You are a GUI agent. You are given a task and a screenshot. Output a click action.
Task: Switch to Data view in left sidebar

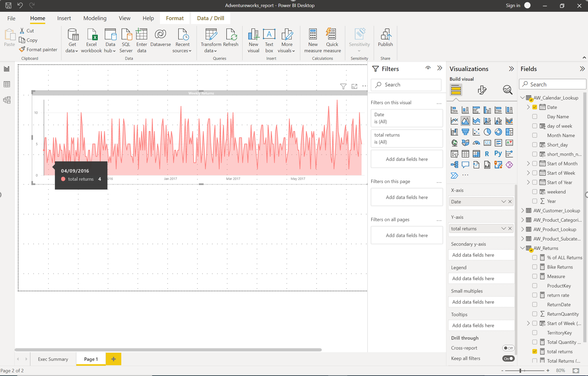(x=7, y=84)
